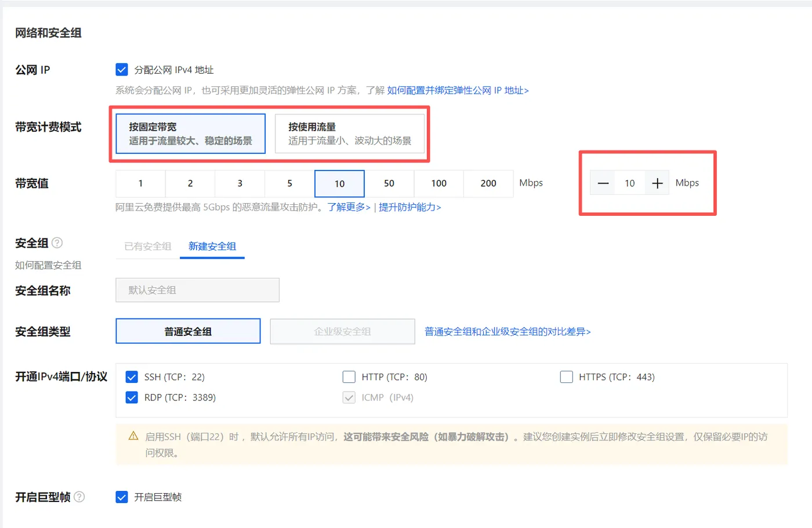The width and height of the screenshot is (812, 528).
Task: Choose bandwidth value 5 Mbps
Action: click(290, 183)
